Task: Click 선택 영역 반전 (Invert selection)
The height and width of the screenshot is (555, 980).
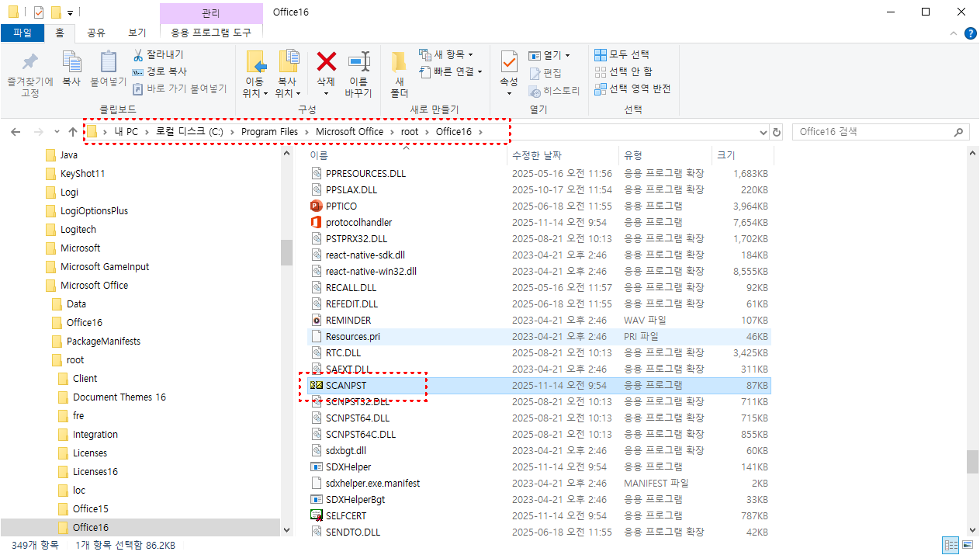Action: click(632, 88)
